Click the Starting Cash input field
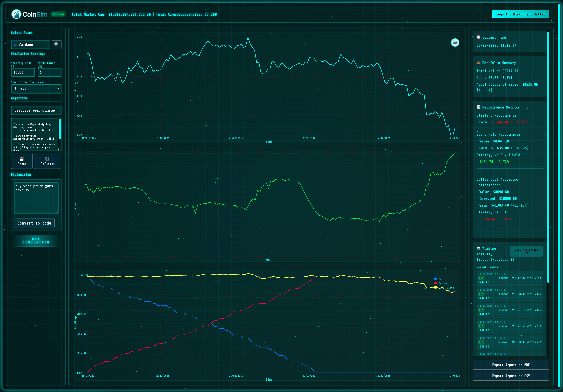Screen dimensions: 563x392 [23, 72]
